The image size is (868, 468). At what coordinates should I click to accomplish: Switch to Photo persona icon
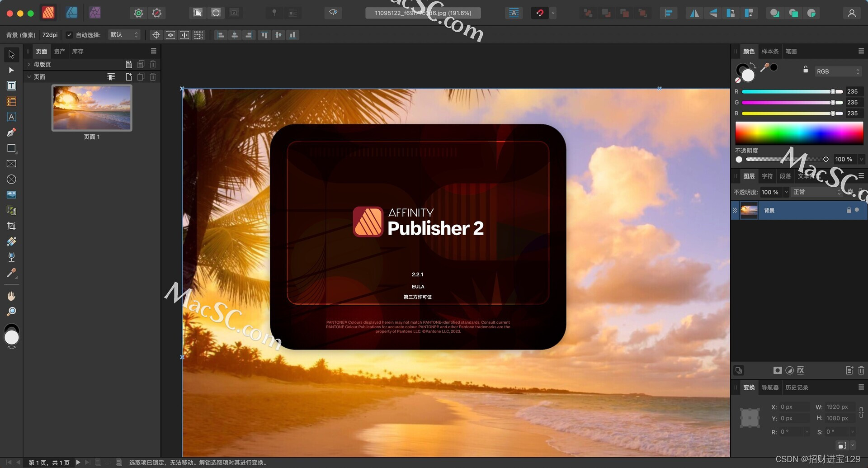[x=95, y=13]
